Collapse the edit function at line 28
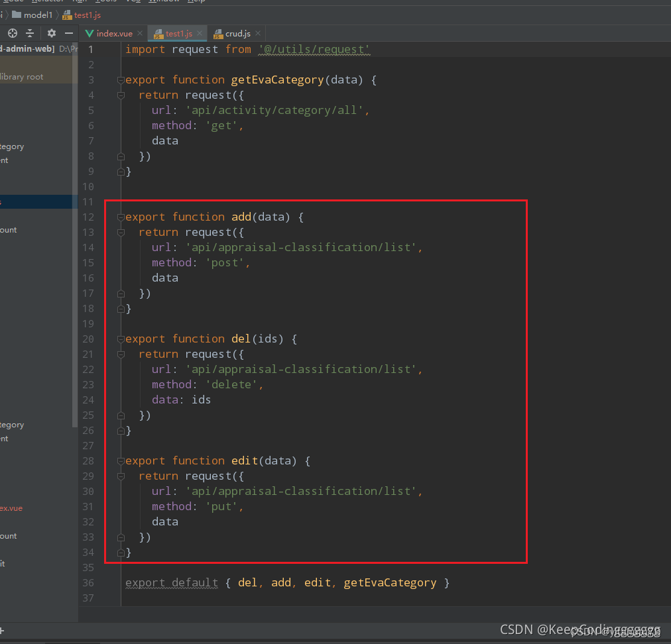 click(121, 461)
